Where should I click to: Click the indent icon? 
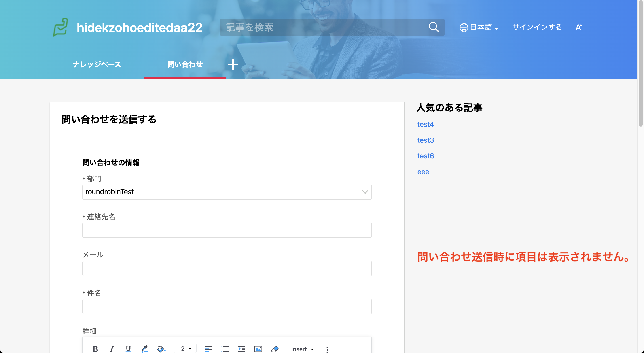[241, 349]
